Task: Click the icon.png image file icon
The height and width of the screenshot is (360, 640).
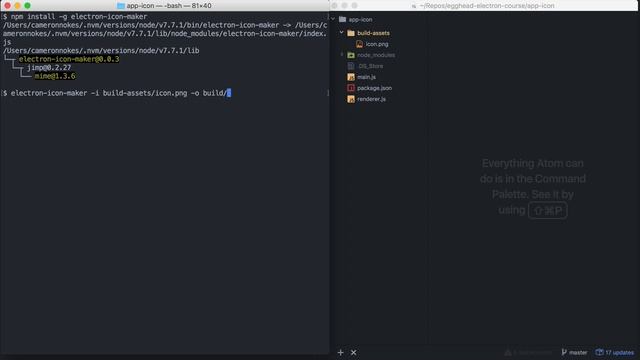Action: click(359, 44)
